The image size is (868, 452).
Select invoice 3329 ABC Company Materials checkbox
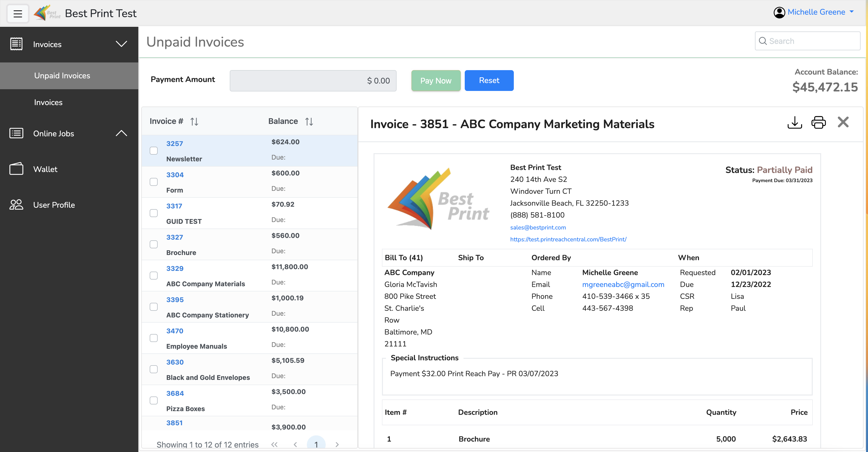pyautogui.click(x=154, y=275)
